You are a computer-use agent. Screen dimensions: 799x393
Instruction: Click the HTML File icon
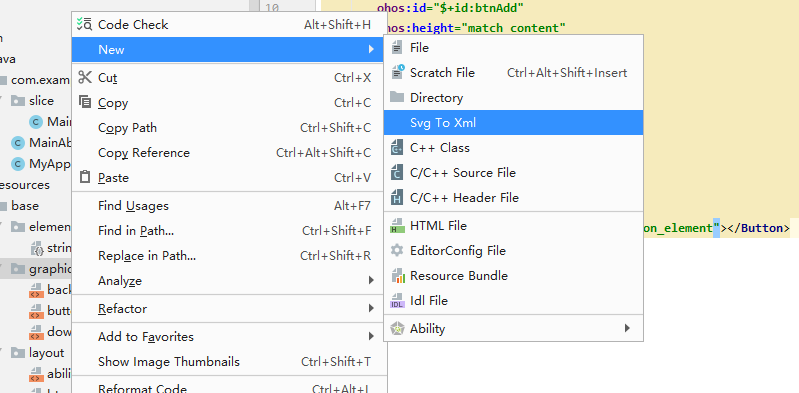397,225
